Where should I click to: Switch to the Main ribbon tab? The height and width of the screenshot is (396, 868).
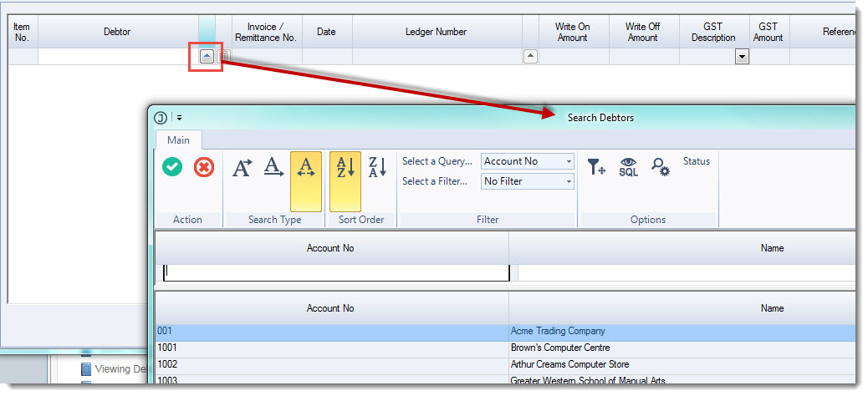[x=178, y=140]
